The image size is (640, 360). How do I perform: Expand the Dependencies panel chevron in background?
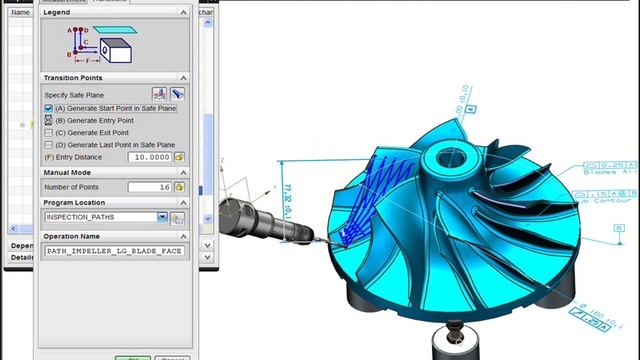click(207, 245)
